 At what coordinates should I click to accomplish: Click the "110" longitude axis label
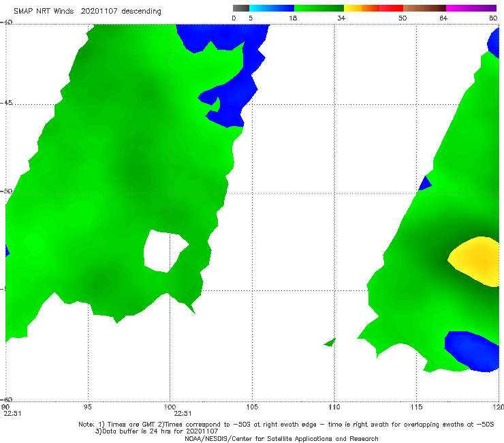pos(334,407)
